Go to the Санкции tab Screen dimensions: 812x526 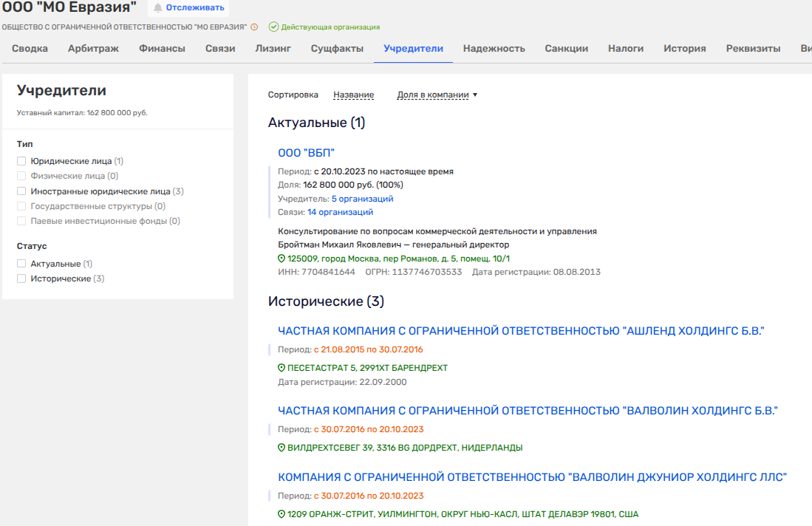point(566,49)
